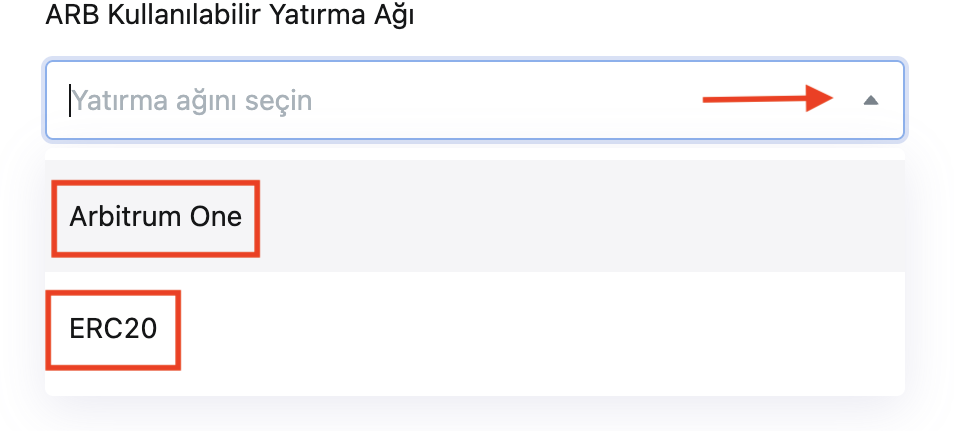
Task: Select ERC20 network option
Action: (x=475, y=328)
